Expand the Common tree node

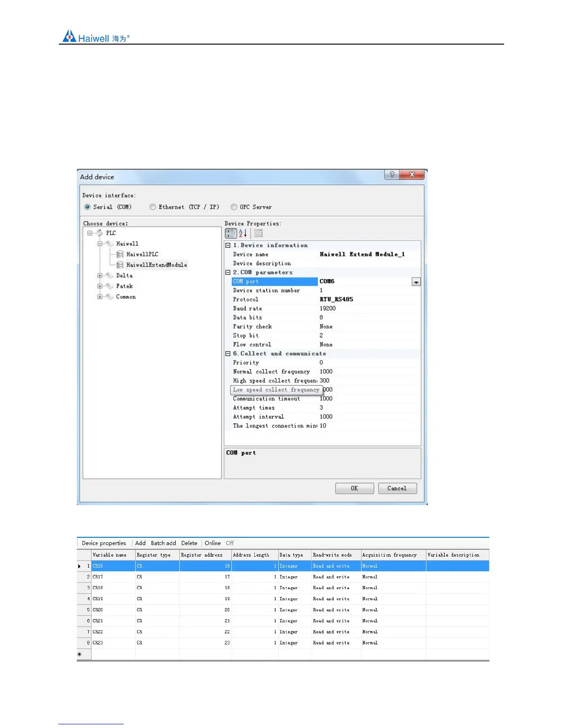coord(100,297)
